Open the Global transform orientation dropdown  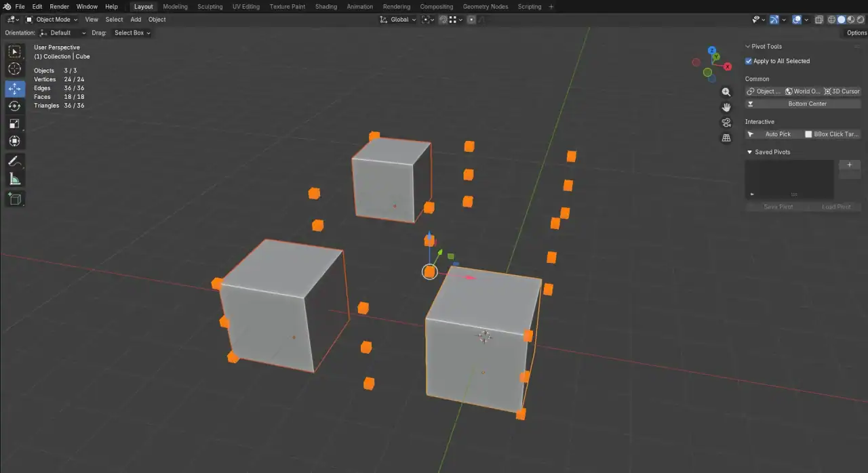(x=398, y=20)
